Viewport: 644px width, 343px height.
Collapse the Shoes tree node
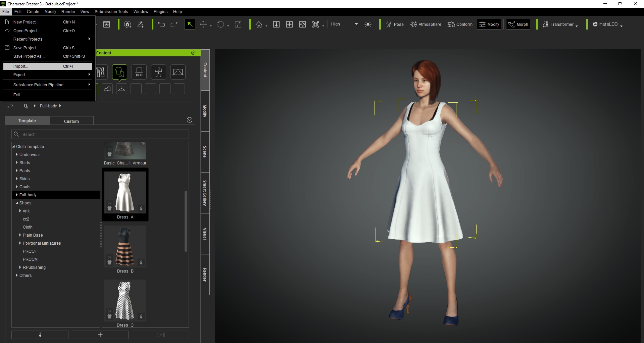pos(16,203)
